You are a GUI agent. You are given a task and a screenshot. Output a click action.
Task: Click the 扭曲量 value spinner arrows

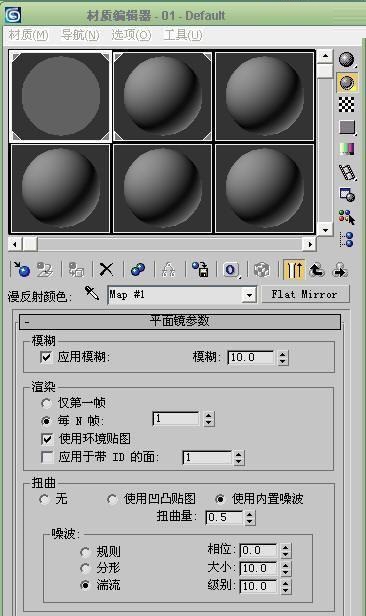pyautogui.click(x=250, y=518)
